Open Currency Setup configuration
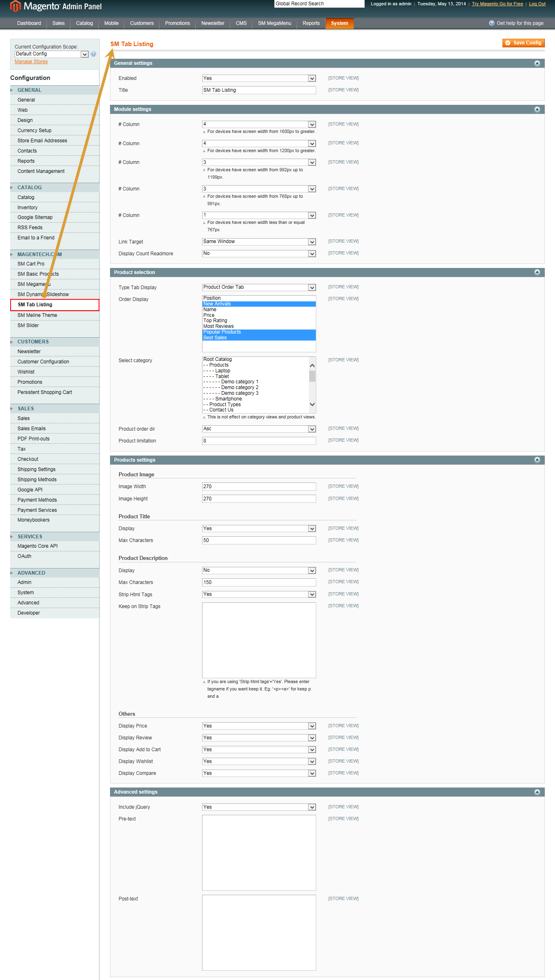This screenshot has height=980, width=555. 35,131
